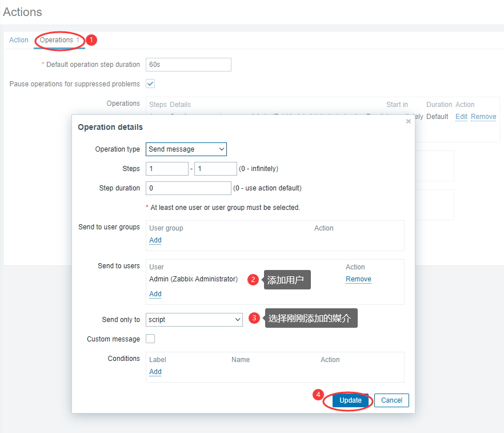504x433 pixels.
Task: Add a new condition under Conditions
Action: pyautogui.click(x=155, y=372)
